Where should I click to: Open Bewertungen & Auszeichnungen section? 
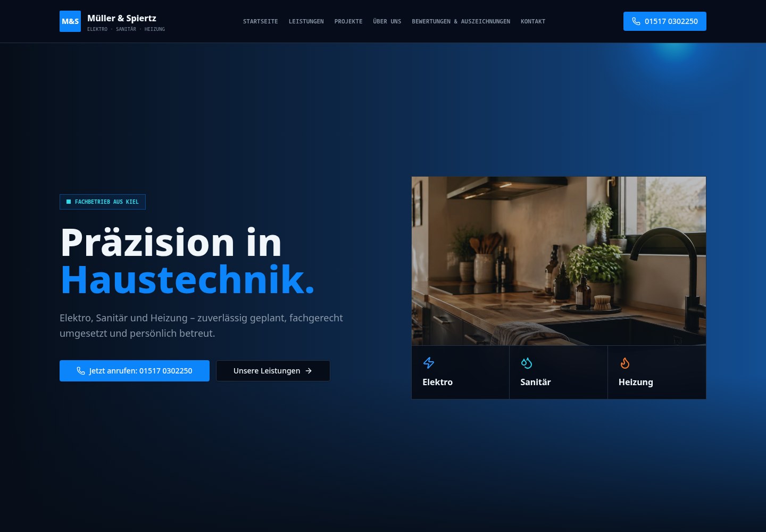pyautogui.click(x=461, y=21)
